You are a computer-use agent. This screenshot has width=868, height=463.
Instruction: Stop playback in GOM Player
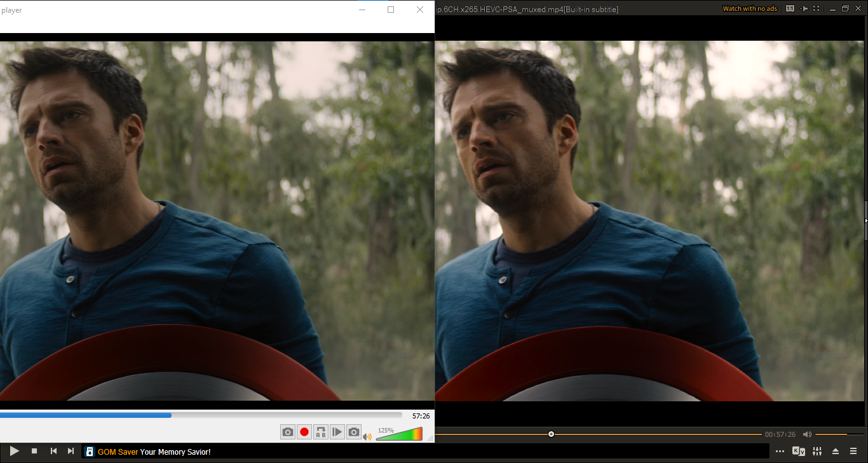pyautogui.click(x=34, y=451)
